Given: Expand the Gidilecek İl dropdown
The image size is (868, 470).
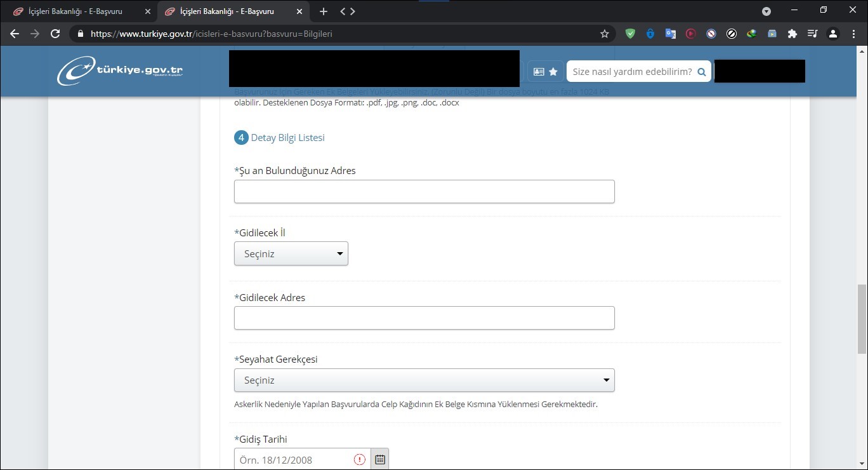Looking at the screenshot, I should click(291, 253).
